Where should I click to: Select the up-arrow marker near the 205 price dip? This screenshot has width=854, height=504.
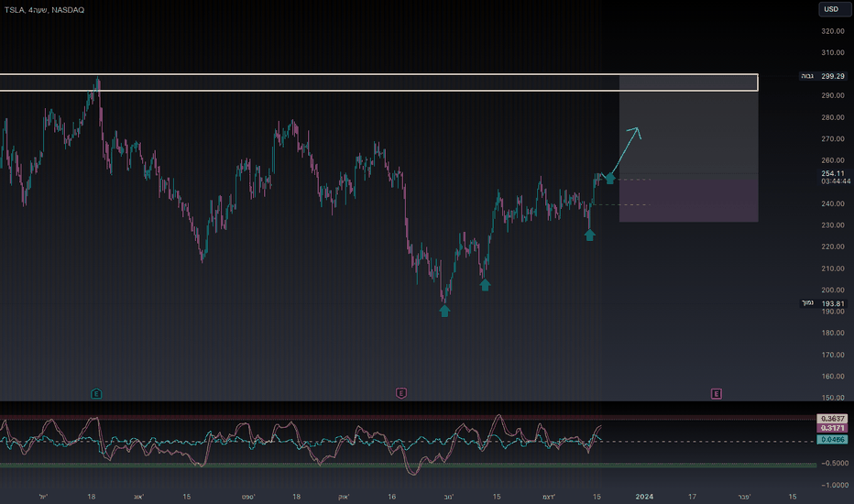tap(485, 284)
